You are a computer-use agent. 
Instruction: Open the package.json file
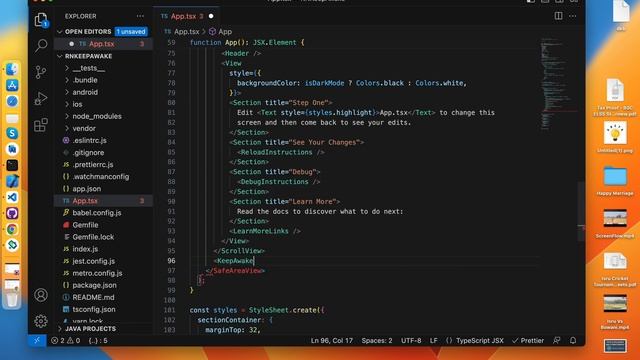[94, 285]
